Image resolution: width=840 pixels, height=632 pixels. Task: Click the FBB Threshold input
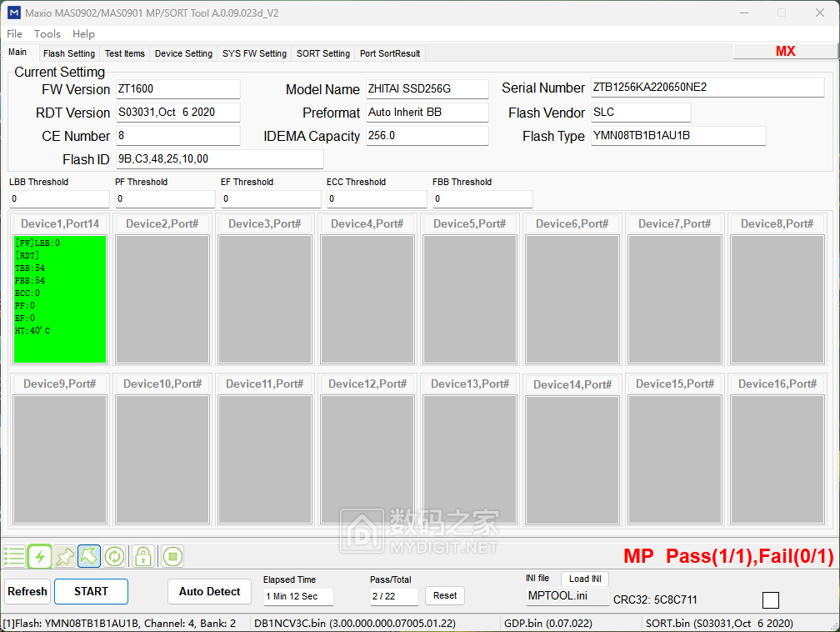(x=482, y=199)
